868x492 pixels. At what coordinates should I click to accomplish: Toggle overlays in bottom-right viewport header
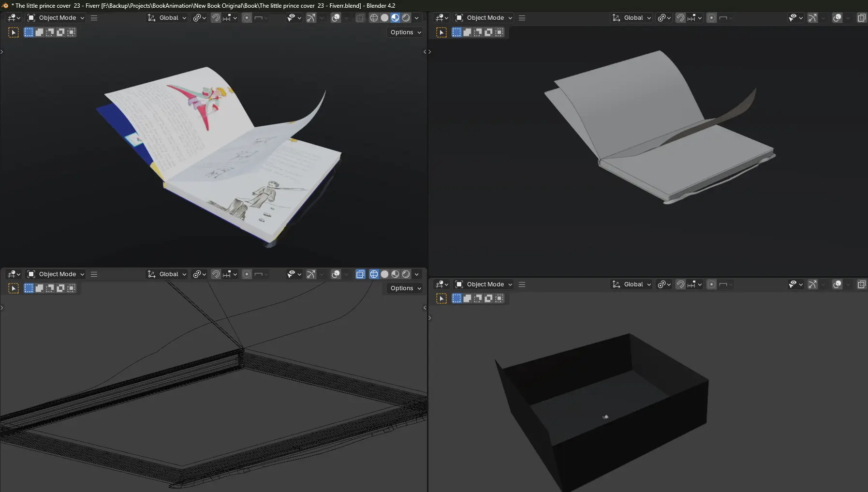click(837, 284)
